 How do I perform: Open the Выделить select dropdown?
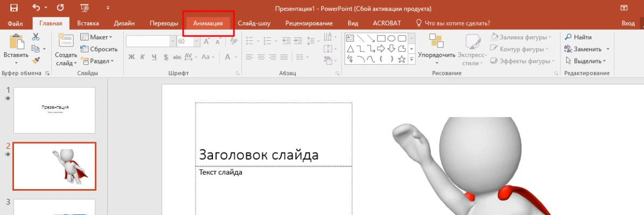click(x=586, y=61)
